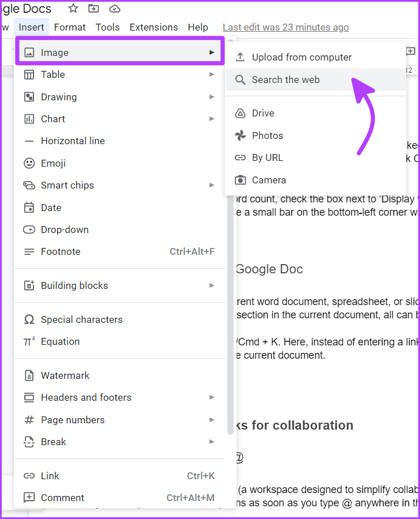The image size is (420, 519).
Task: Expand the Table submenu arrow
Action: [212, 74]
